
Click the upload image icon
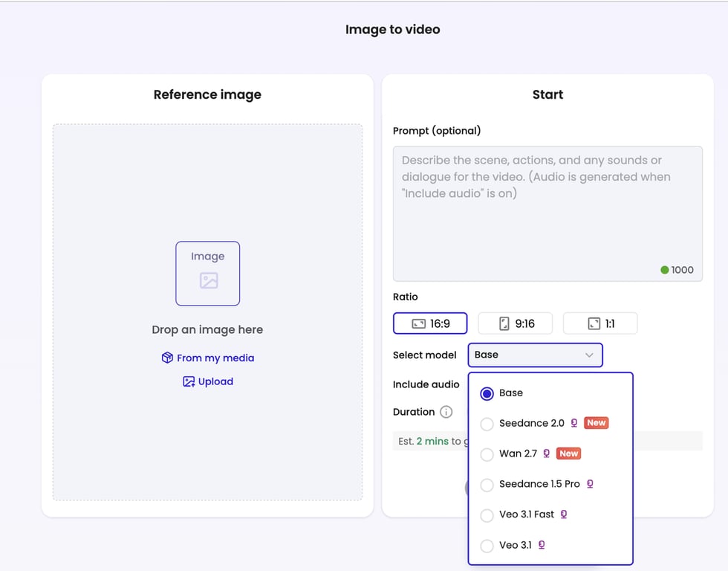(189, 381)
